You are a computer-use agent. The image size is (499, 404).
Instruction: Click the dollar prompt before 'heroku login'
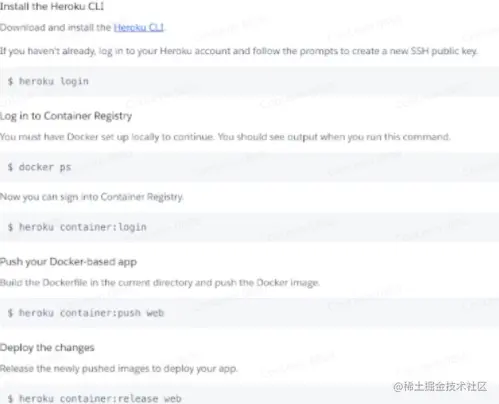click(x=10, y=81)
